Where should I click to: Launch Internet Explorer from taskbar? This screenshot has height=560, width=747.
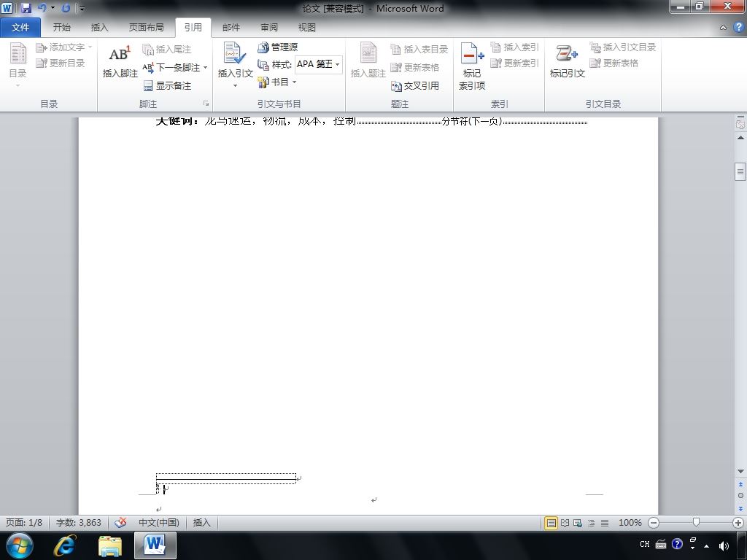pyautogui.click(x=64, y=545)
